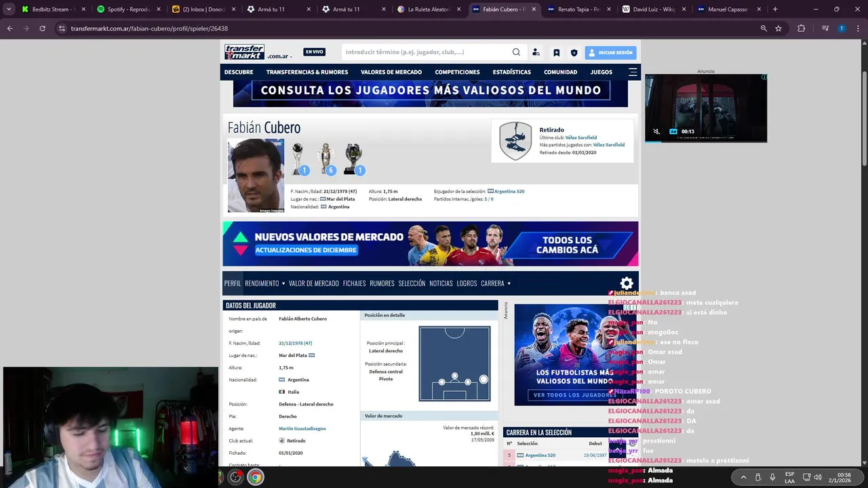Click the third dark trophy icon
The height and width of the screenshot is (488, 868).
point(354,160)
